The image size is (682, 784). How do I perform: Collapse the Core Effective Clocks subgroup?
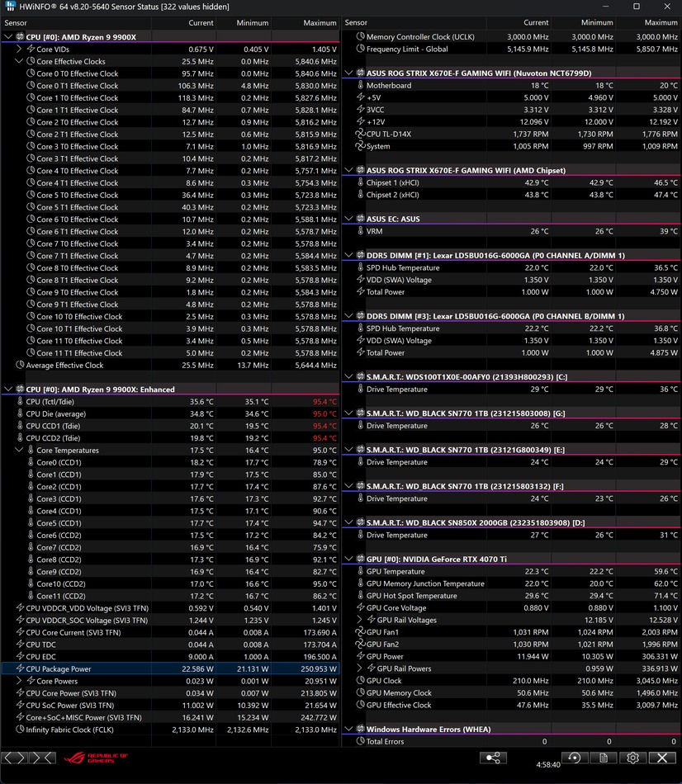[19, 61]
